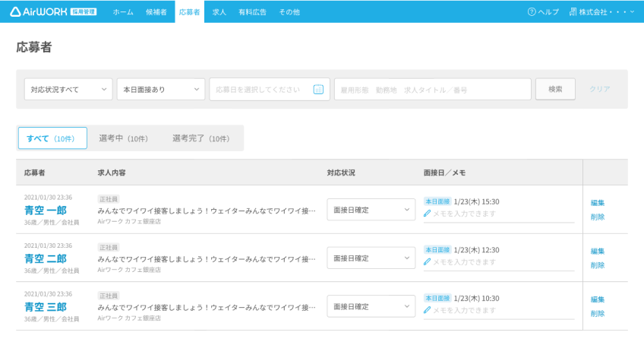This screenshot has width=644, height=345.
Task: Expand the 本日面接あり filter dropdown
Action: point(161,89)
